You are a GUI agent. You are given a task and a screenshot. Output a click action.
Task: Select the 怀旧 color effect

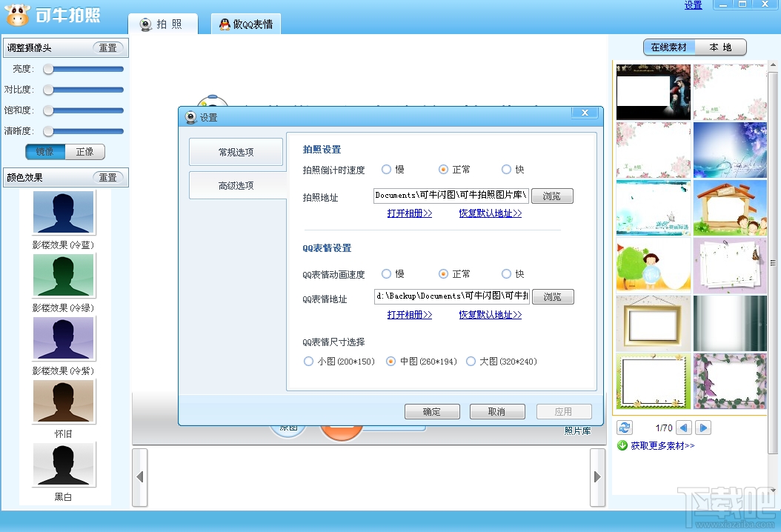click(63, 401)
